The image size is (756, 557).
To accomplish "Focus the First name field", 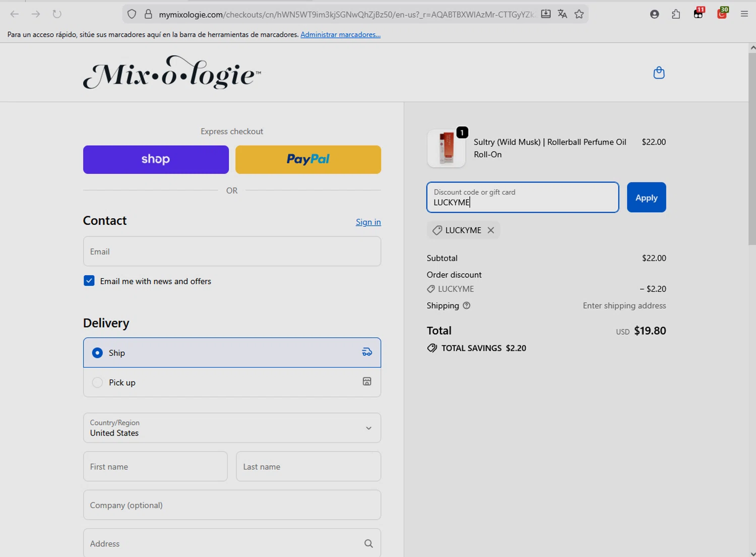I will point(155,466).
